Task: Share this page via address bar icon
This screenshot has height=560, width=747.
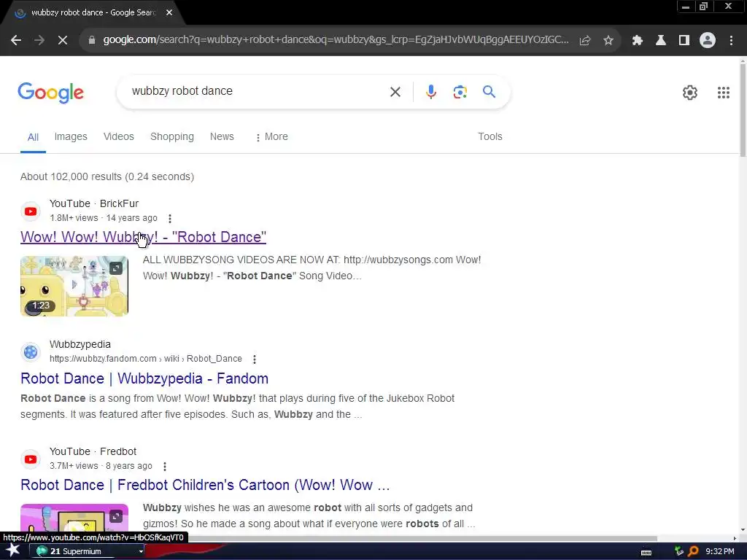Action: [585, 41]
